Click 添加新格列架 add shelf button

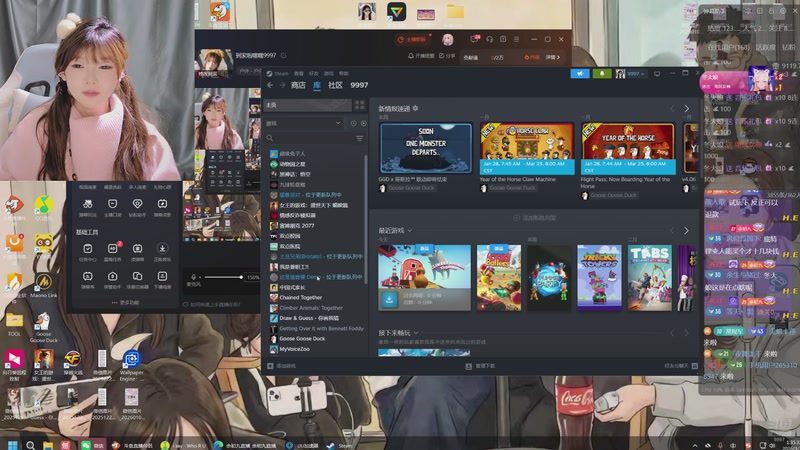[x=535, y=218]
